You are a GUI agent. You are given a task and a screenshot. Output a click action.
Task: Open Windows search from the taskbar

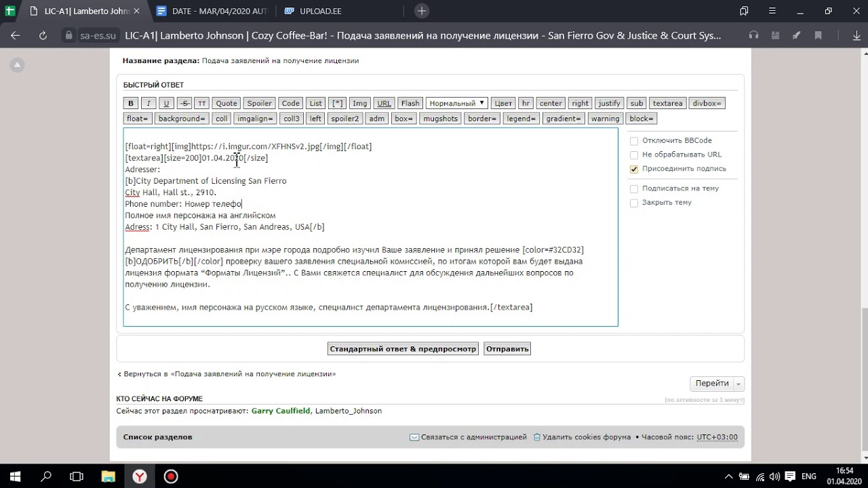coord(46,476)
